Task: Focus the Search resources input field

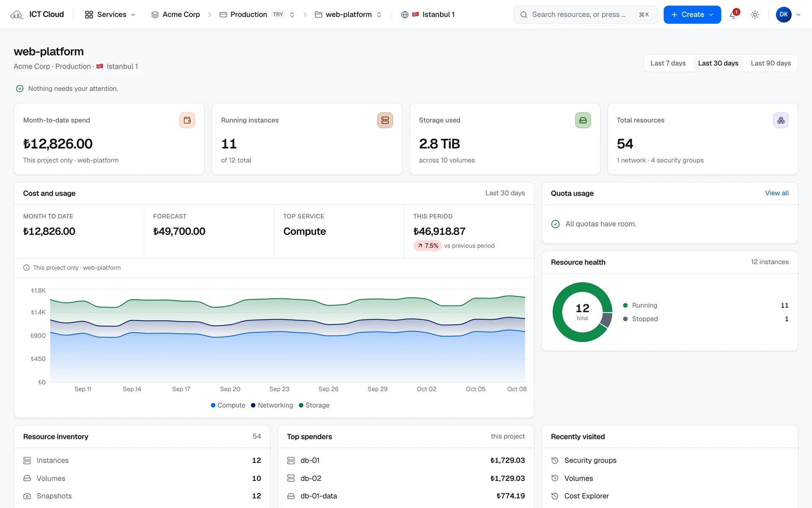Action: pos(585,15)
